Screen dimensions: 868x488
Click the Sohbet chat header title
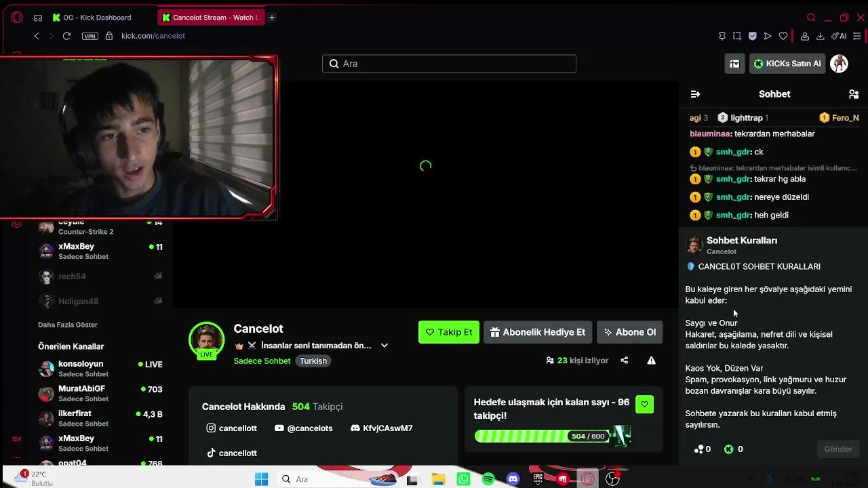coord(774,94)
